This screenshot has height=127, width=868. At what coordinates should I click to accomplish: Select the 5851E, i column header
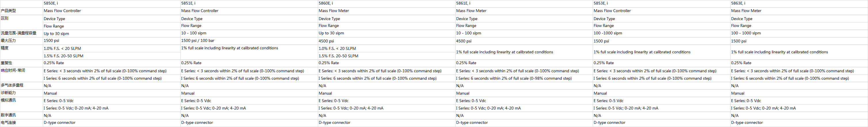[188, 3]
